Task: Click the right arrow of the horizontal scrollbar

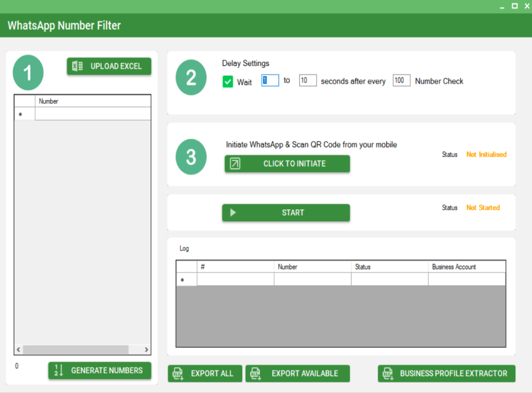Action: [x=146, y=350]
